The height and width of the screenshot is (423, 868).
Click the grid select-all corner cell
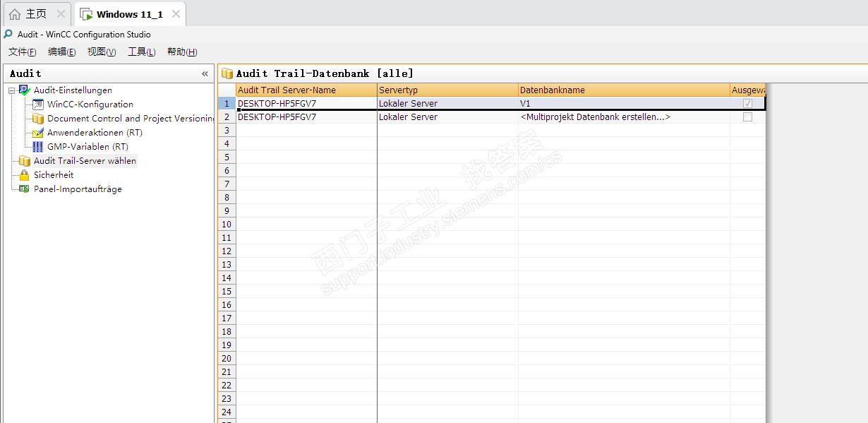227,90
